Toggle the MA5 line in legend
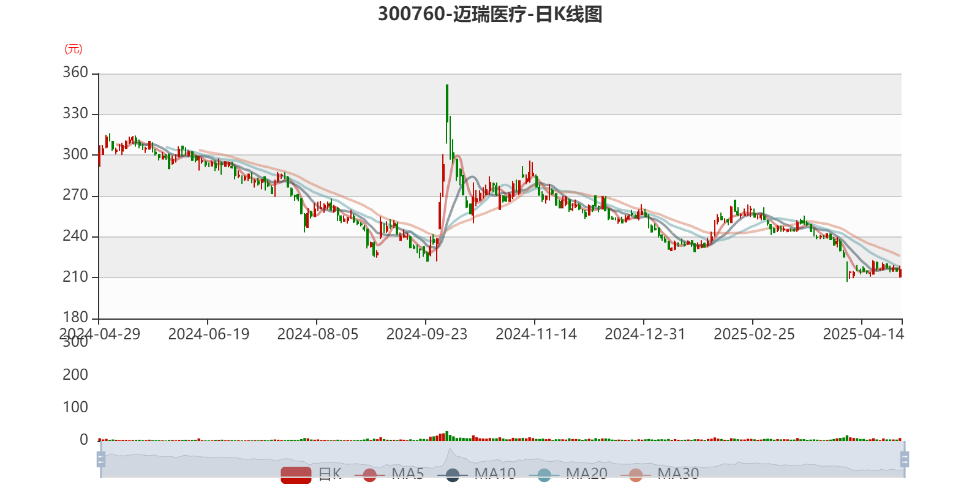 click(x=390, y=474)
